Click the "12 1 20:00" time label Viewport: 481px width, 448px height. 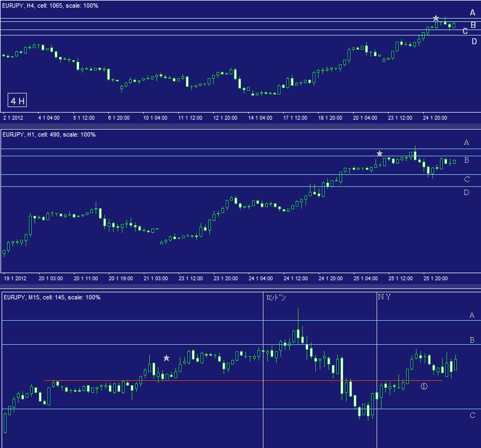(225, 118)
